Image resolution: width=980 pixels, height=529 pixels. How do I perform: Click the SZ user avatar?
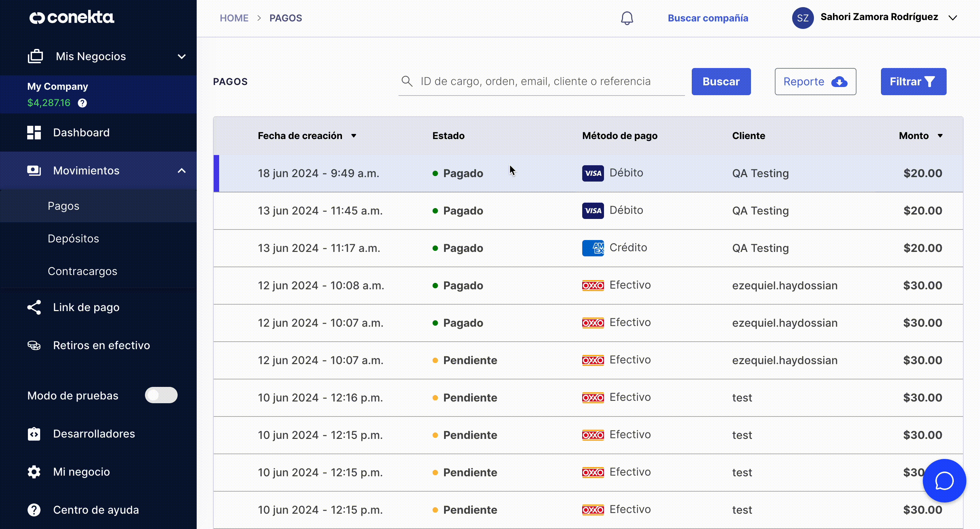[803, 18]
